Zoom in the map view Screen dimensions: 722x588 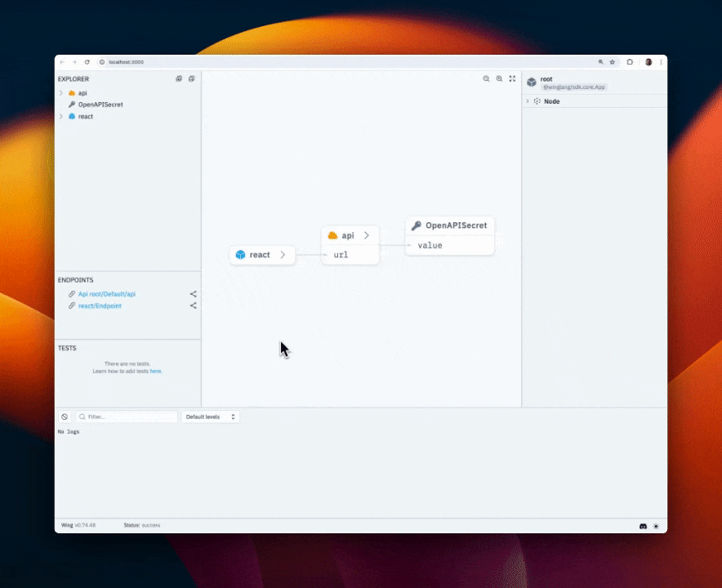[499, 78]
